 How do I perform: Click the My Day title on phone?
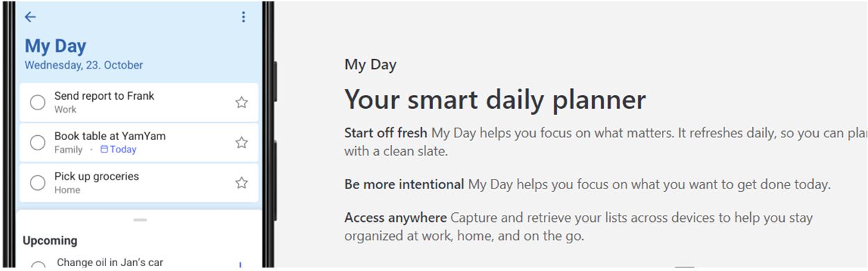[56, 46]
